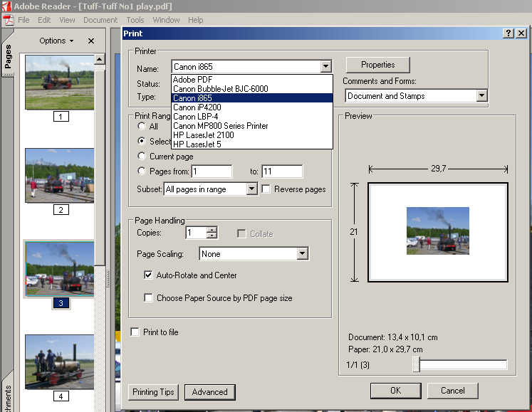532x412 pixels.
Task: Click the Print dialog help question mark button
Action: click(x=508, y=33)
